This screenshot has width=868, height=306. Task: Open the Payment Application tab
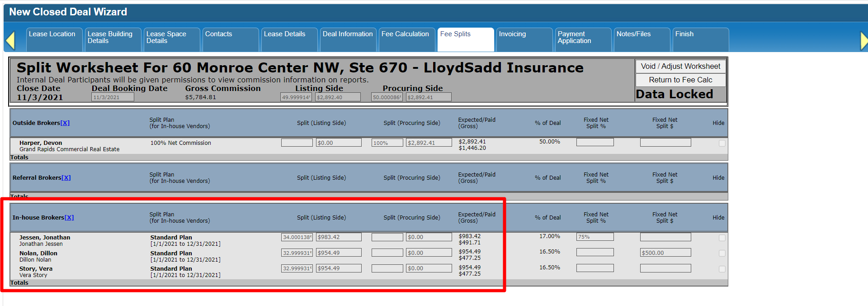pyautogui.click(x=575, y=38)
